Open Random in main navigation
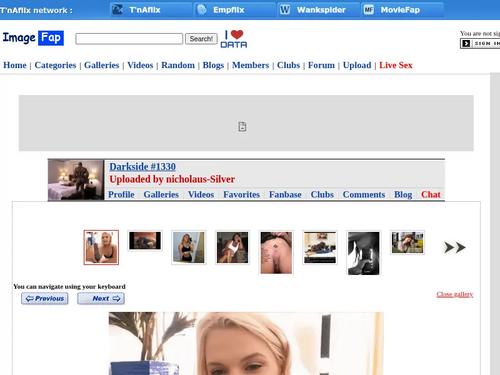Image resolution: width=500 pixels, height=375 pixels. [x=178, y=65]
